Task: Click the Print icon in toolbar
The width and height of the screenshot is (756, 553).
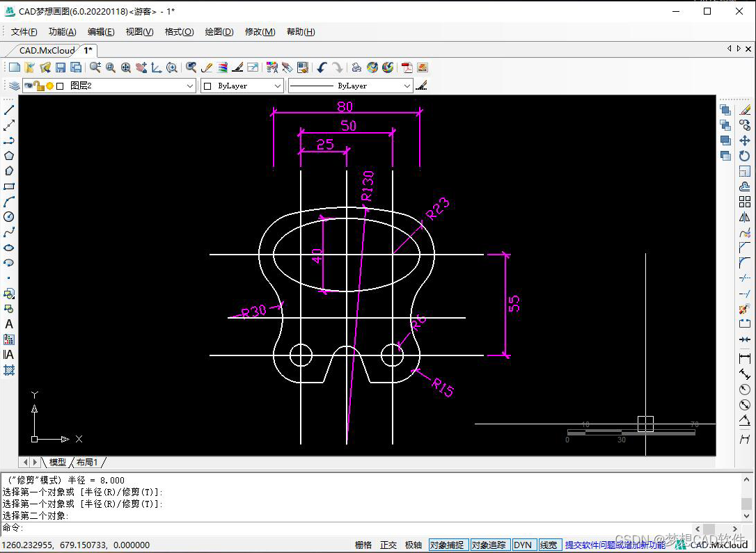Action: click(356, 67)
